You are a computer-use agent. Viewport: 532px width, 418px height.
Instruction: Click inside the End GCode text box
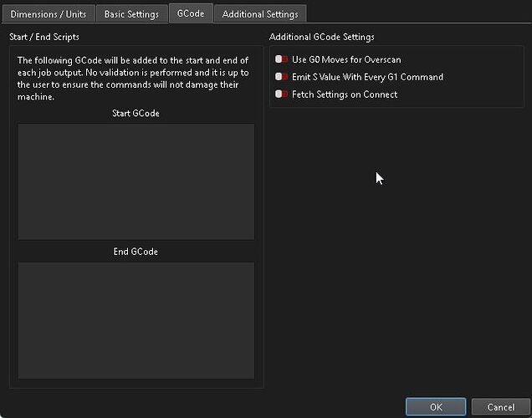[x=136, y=320]
